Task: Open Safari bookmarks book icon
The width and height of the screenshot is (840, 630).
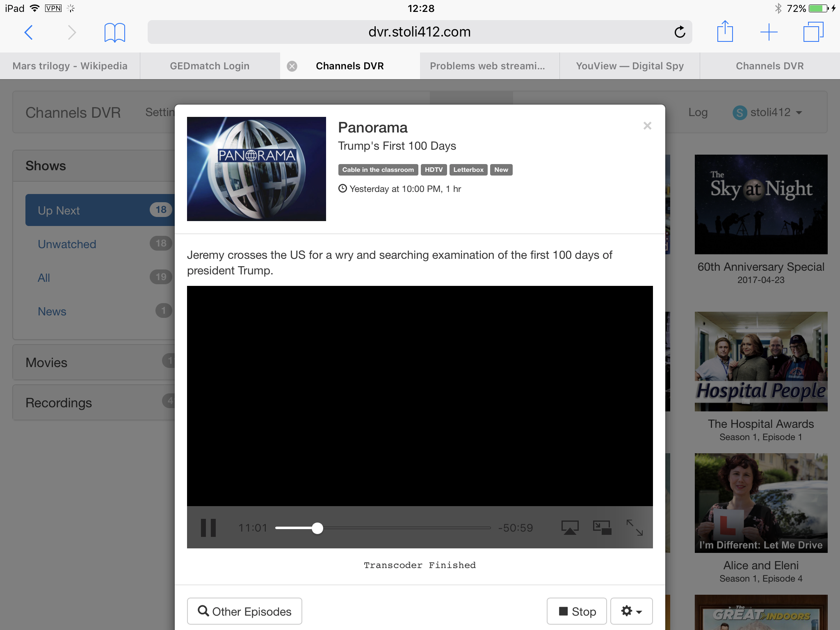Action: 114,32
